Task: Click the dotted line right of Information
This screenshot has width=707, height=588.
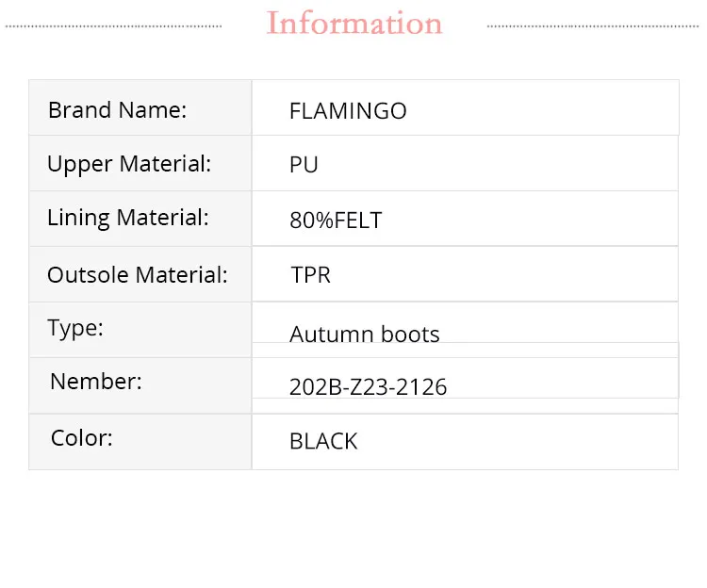Action: click(594, 26)
